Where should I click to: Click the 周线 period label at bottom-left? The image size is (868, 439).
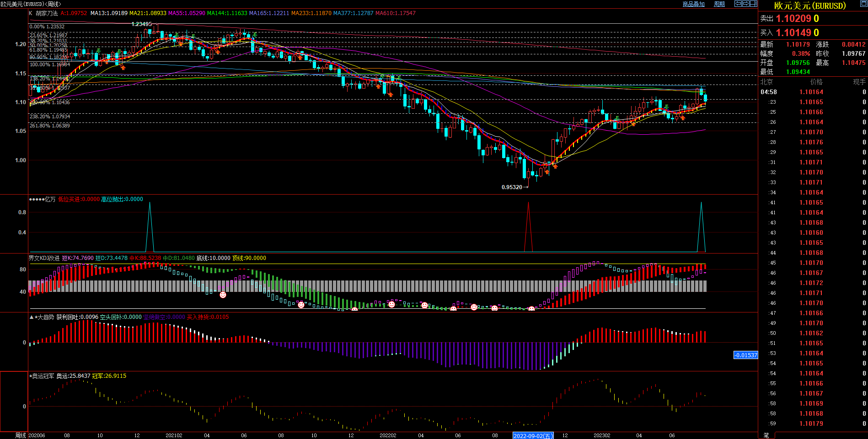click(x=20, y=435)
